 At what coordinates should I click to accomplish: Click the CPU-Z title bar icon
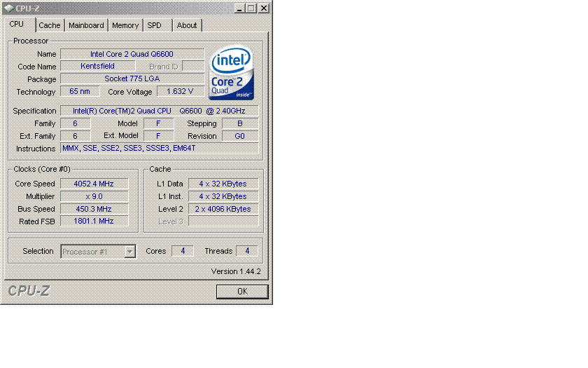coord(8,8)
